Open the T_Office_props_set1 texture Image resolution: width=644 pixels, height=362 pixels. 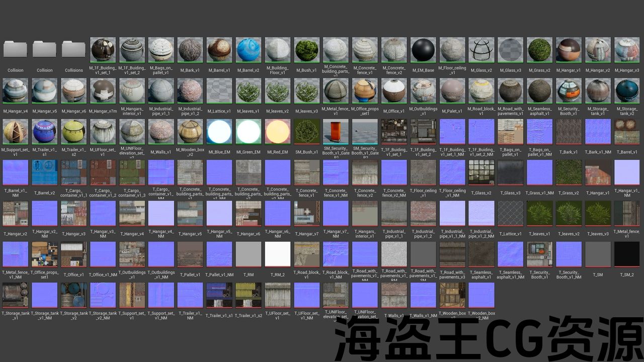(45, 254)
